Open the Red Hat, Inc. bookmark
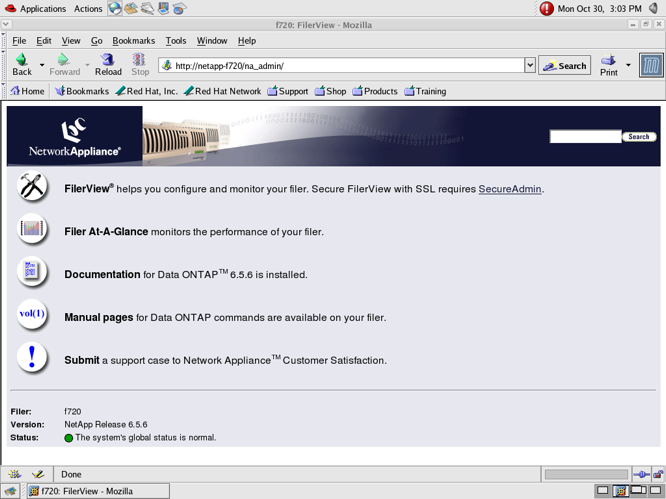Image resolution: width=666 pixels, height=499 pixels. point(147,91)
